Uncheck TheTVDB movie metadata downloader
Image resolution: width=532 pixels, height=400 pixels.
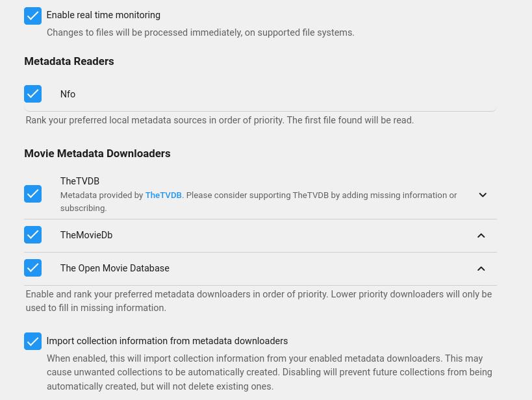tap(32, 194)
